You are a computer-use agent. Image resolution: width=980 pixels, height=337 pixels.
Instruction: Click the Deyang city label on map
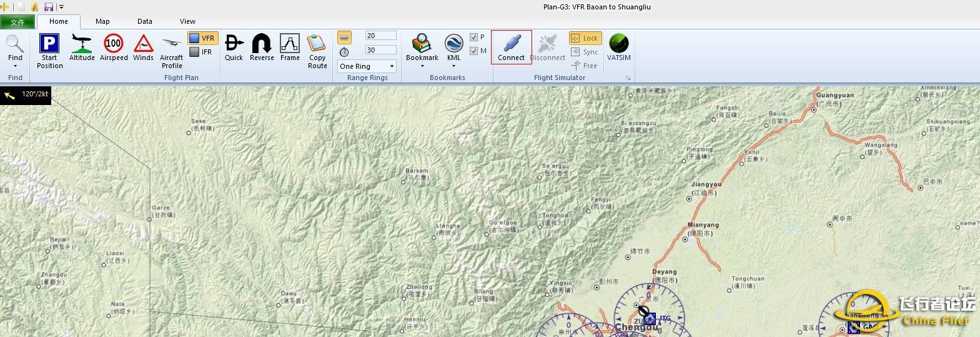(x=665, y=272)
